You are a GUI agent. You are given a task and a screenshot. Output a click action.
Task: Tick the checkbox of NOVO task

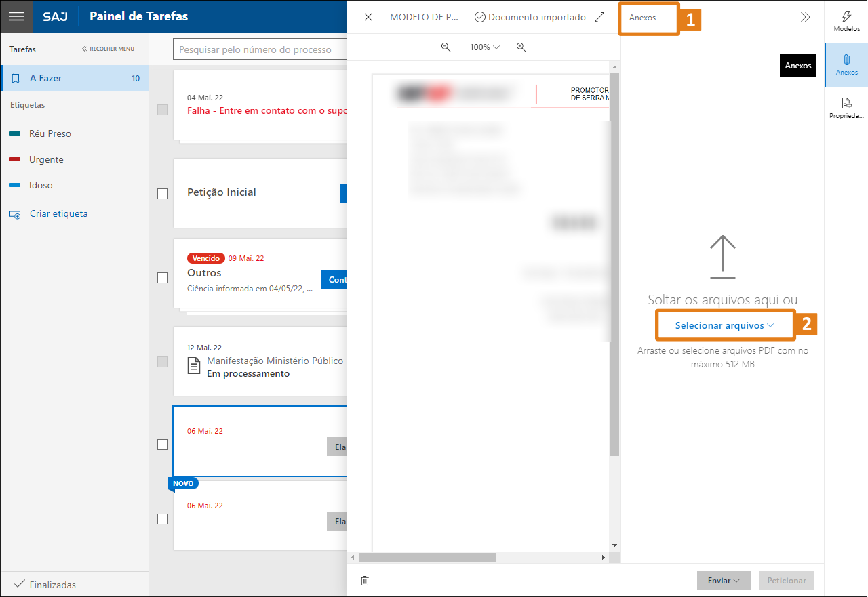(x=163, y=519)
